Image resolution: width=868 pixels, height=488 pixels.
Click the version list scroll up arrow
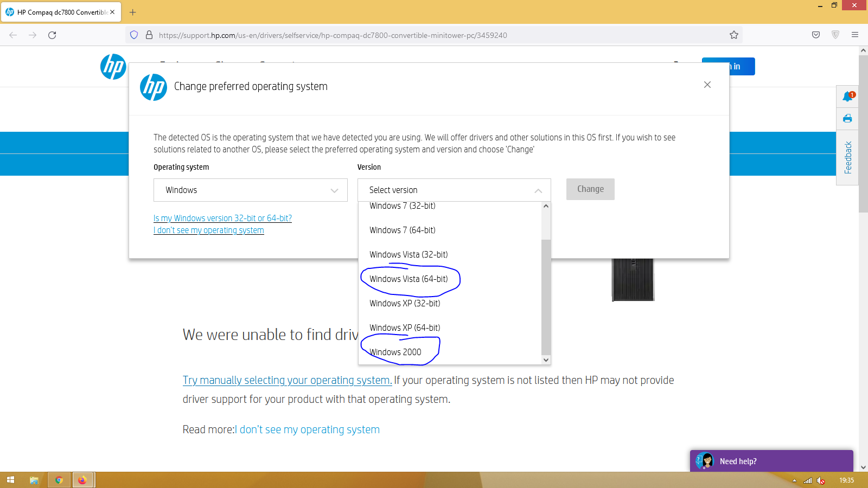pyautogui.click(x=546, y=206)
